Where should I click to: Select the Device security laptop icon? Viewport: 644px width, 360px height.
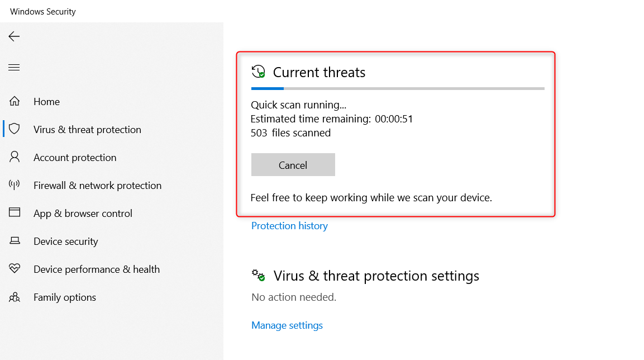[14, 241]
